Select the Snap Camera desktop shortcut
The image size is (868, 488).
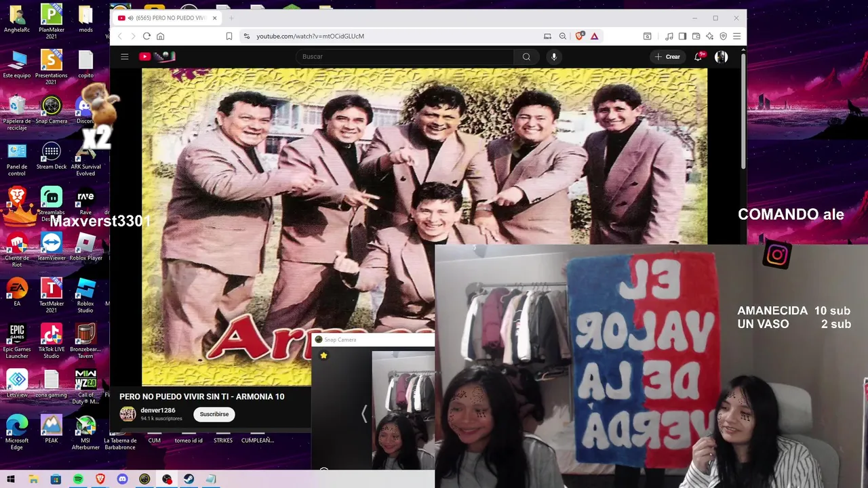pos(52,111)
